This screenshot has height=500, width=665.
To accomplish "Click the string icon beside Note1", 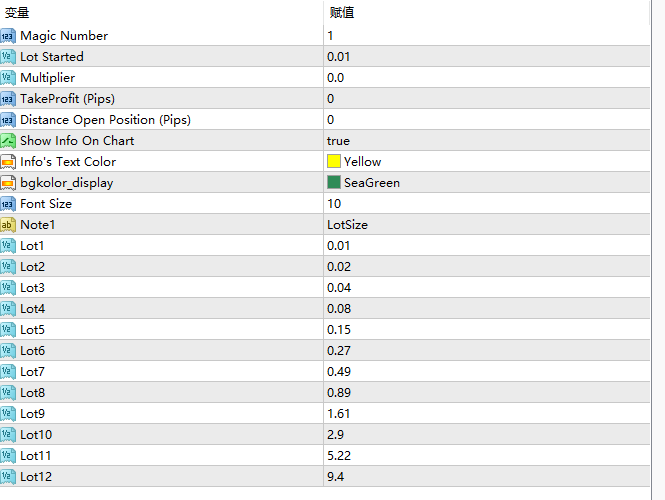I will 8,225.
